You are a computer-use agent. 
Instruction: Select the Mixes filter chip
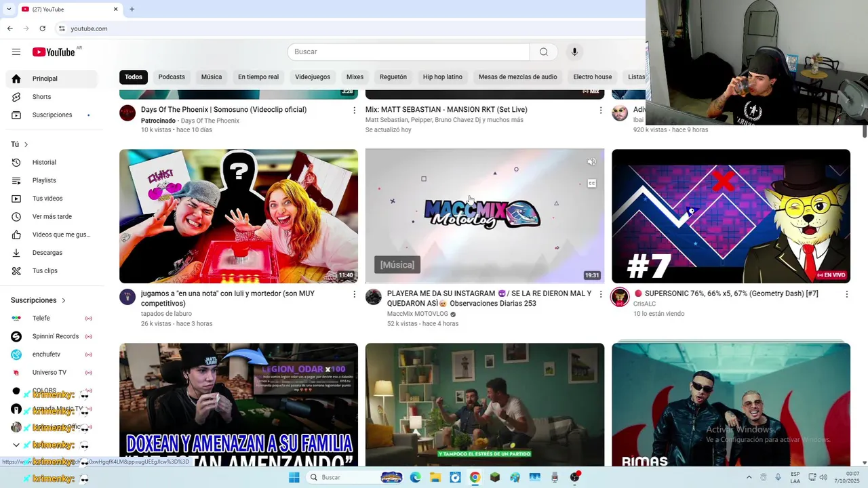point(355,77)
